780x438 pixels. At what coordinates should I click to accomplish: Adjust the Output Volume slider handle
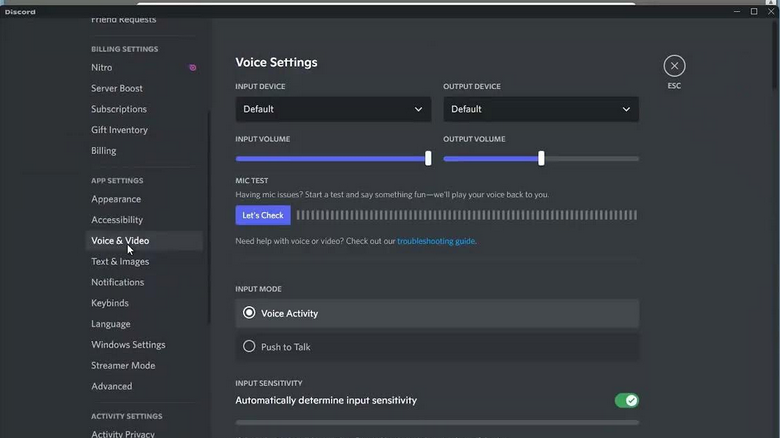[x=541, y=158]
